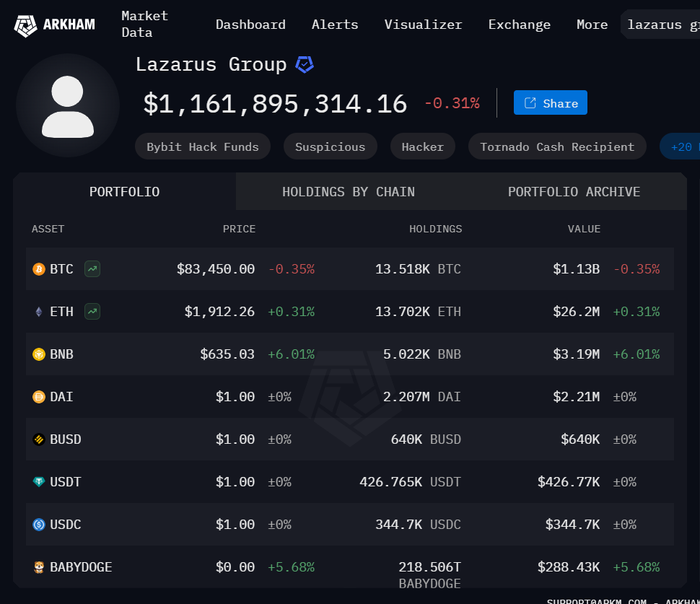Screen dimensions: 700x604
Task: Click the BTC asset name
Action: click(x=61, y=269)
